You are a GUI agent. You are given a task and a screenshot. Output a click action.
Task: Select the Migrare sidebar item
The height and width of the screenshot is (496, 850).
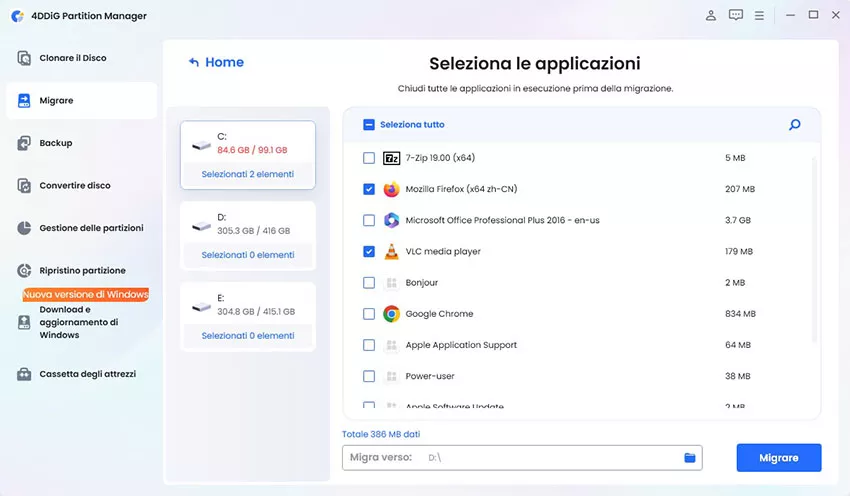(x=82, y=100)
